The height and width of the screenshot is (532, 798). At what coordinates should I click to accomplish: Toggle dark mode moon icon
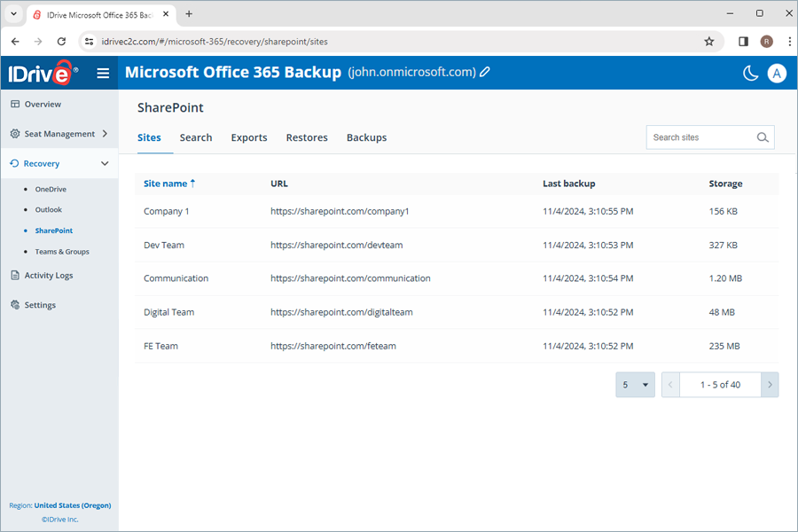[750, 73]
